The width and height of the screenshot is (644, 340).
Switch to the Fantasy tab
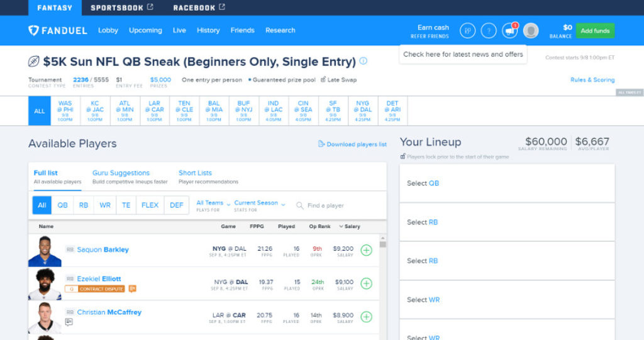click(x=55, y=8)
